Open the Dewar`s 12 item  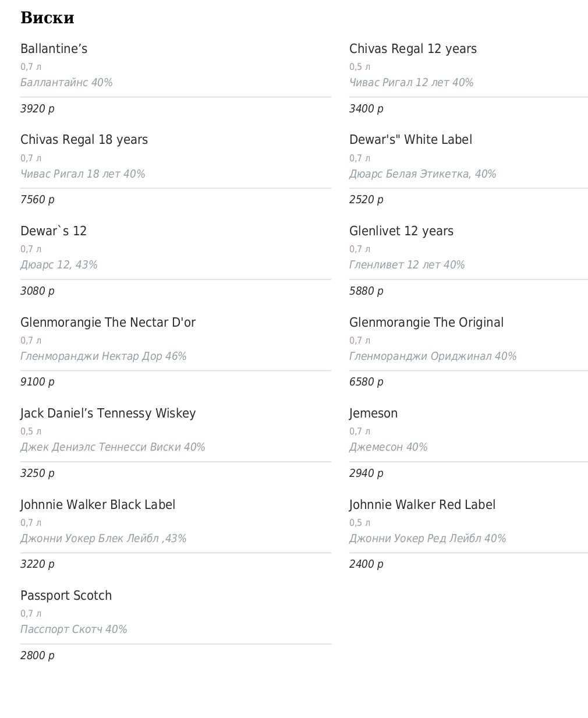coord(54,231)
